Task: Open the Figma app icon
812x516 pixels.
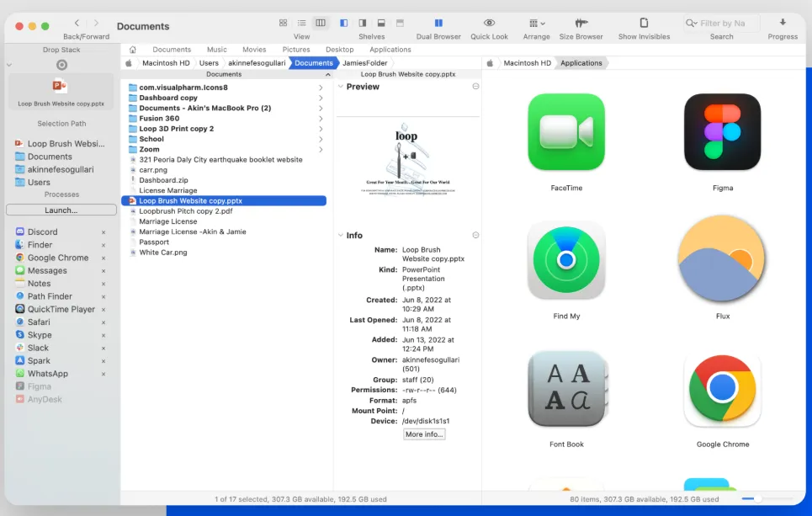Action: tap(723, 132)
